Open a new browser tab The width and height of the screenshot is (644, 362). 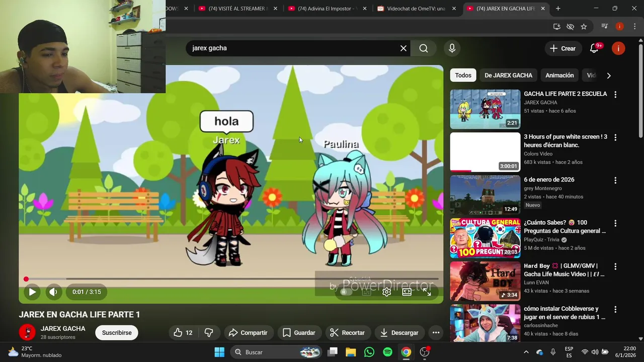[558, 9]
